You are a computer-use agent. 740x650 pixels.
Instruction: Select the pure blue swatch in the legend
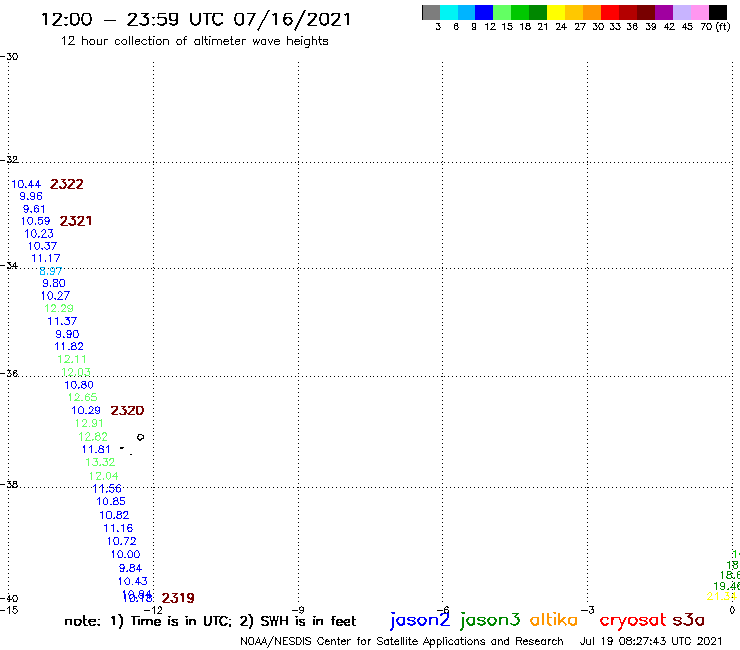click(484, 12)
